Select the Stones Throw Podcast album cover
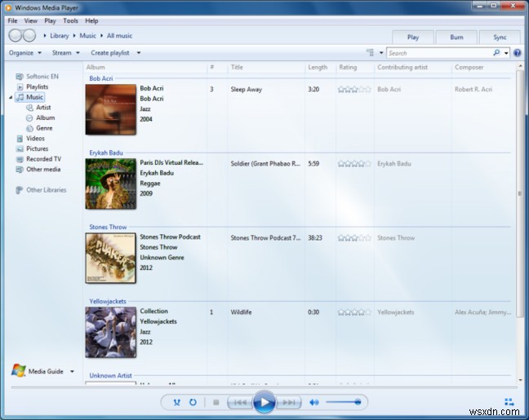The height and width of the screenshot is (420, 529). [x=111, y=258]
